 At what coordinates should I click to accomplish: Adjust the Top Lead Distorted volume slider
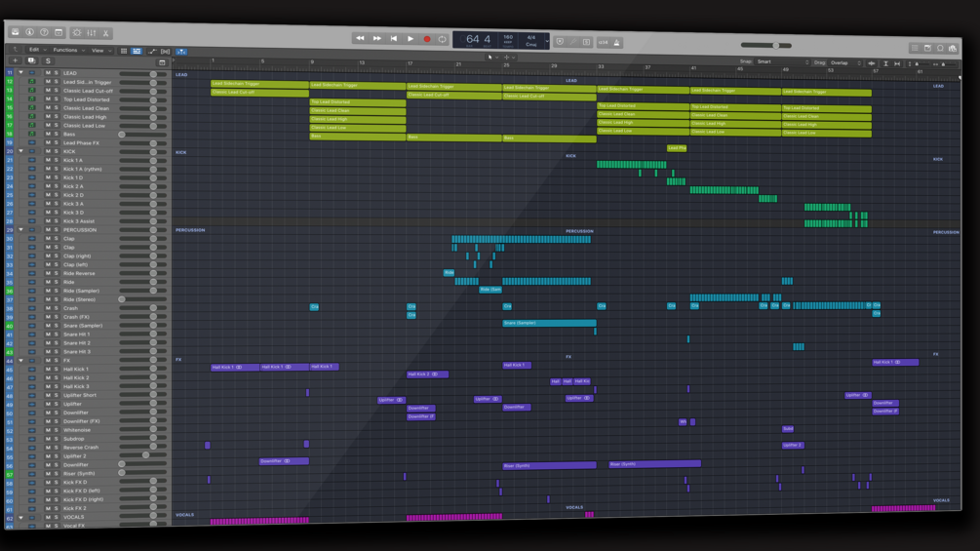(143, 99)
